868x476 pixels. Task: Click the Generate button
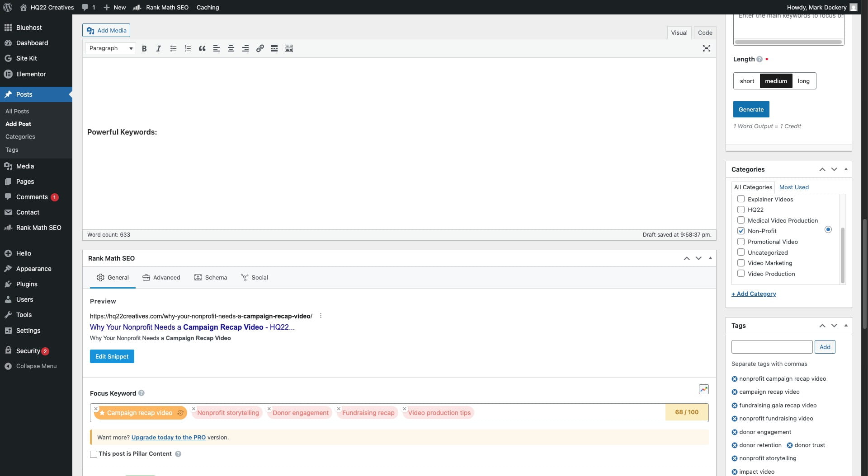point(751,109)
